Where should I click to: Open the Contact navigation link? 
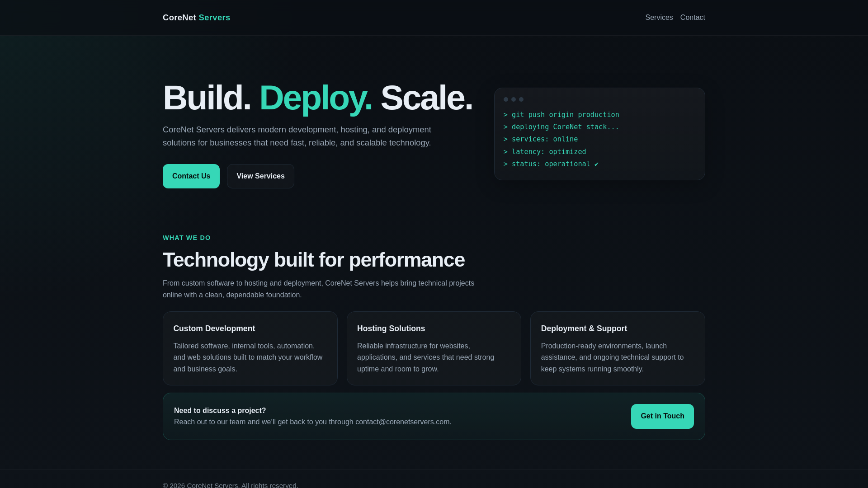[x=693, y=18]
